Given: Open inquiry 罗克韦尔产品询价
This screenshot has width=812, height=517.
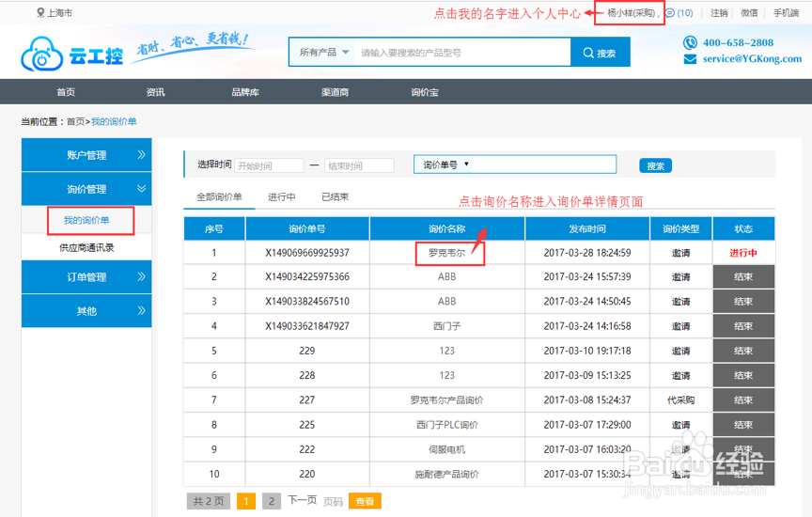Looking at the screenshot, I should 447,399.
